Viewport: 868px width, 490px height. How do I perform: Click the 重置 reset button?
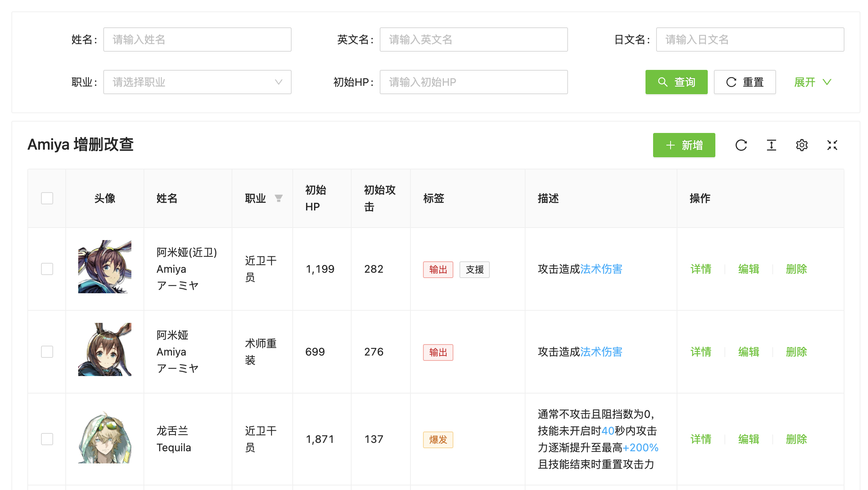pos(745,82)
